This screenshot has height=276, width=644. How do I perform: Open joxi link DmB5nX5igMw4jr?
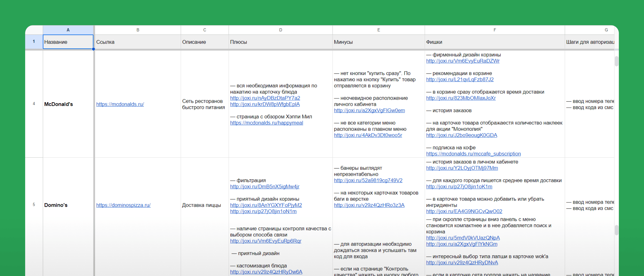coord(264,187)
